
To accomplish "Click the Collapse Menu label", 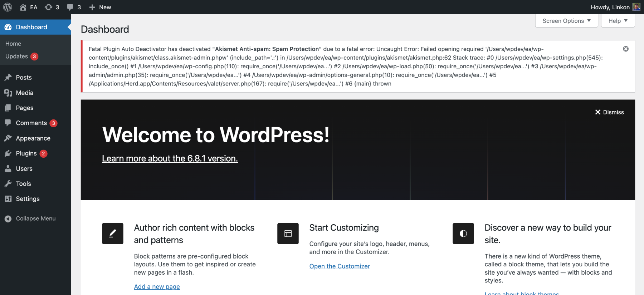I will (36, 218).
